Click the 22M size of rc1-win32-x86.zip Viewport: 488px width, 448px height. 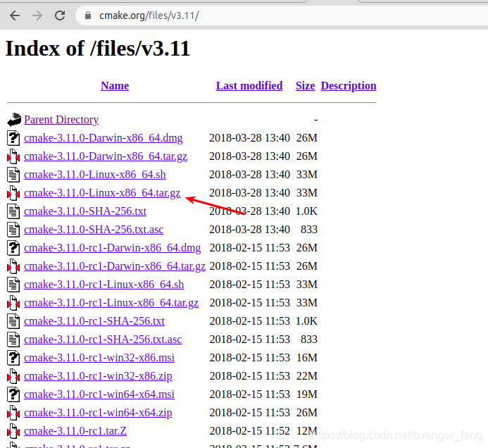coord(306,376)
